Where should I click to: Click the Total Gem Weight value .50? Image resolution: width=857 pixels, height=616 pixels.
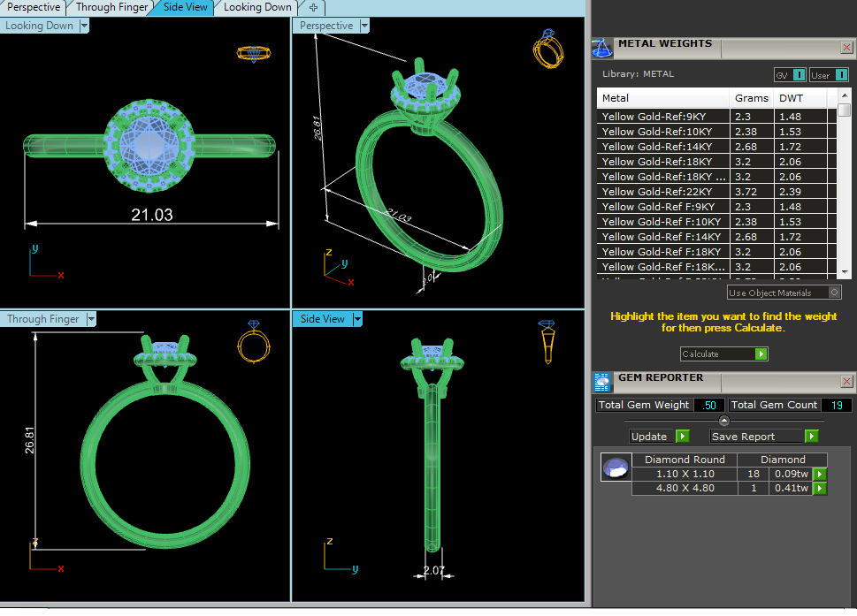709,405
